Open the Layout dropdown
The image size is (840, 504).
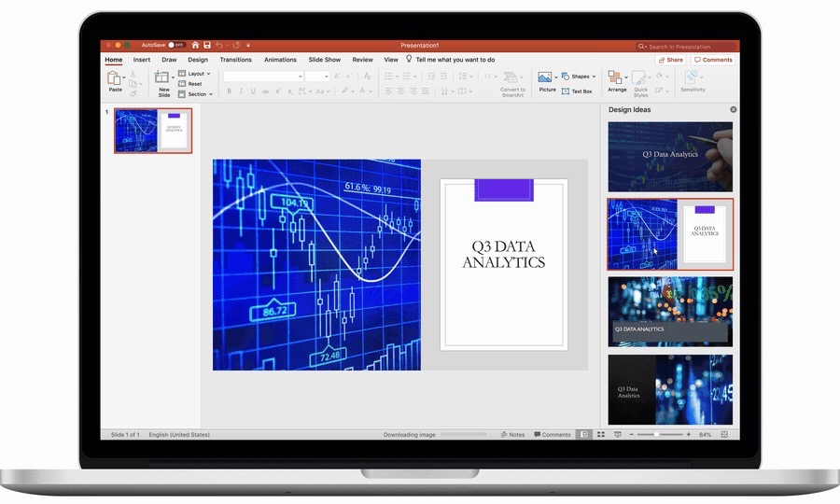[194, 74]
